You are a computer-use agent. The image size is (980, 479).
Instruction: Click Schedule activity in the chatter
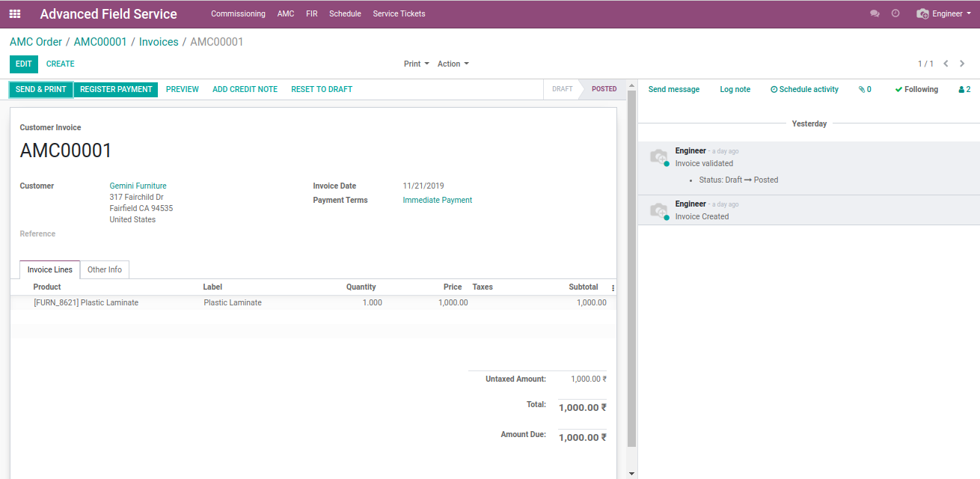point(804,90)
